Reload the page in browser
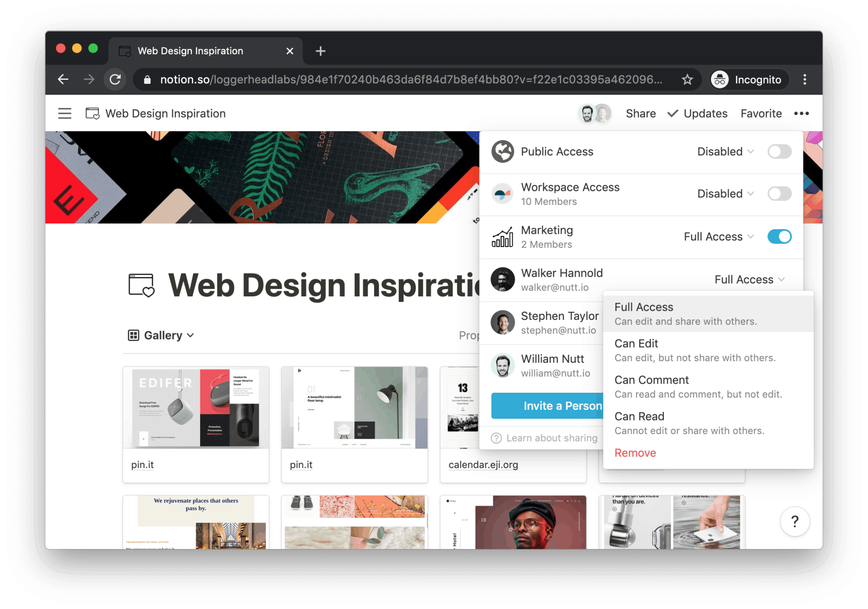The height and width of the screenshot is (609, 868). coord(115,79)
